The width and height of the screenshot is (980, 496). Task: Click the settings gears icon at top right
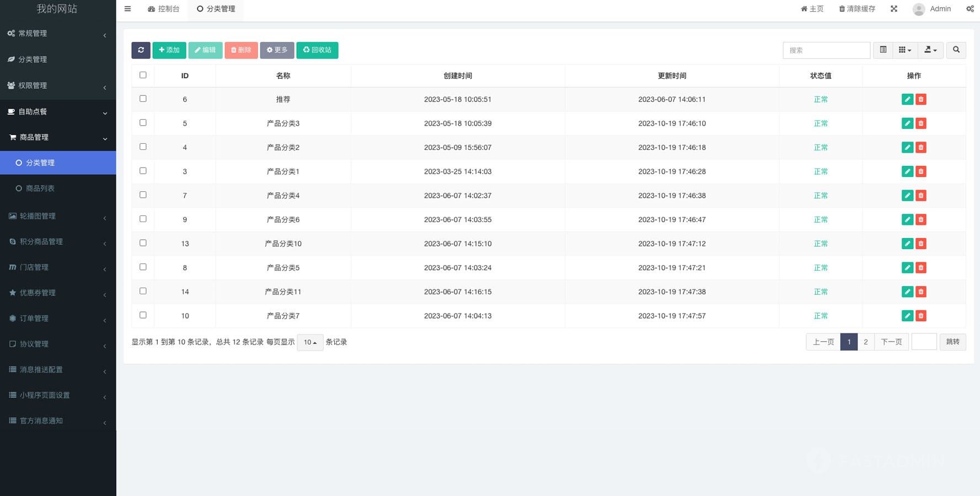(x=970, y=9)
